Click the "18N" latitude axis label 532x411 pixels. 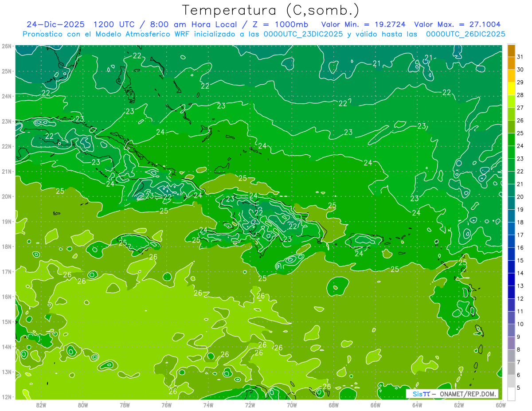6,247
